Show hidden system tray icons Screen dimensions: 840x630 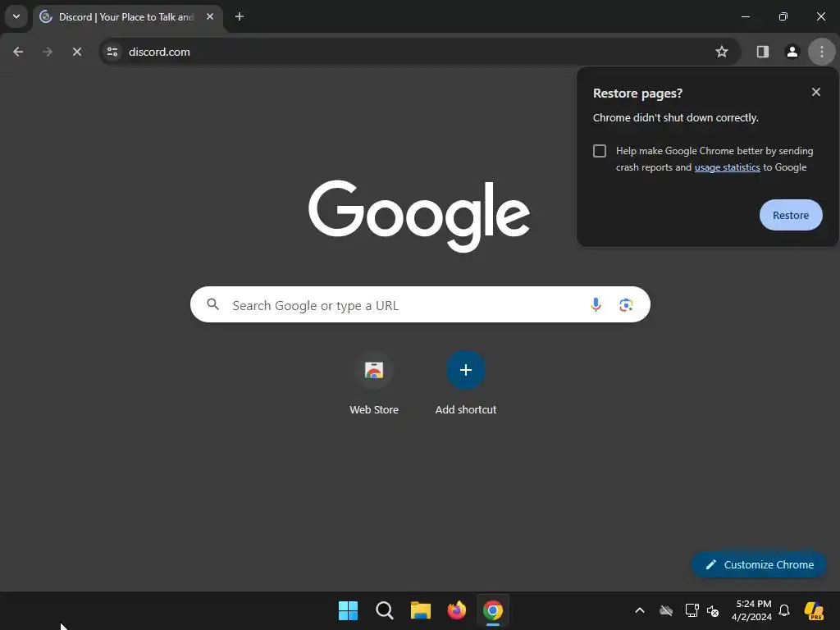[640, 610]
